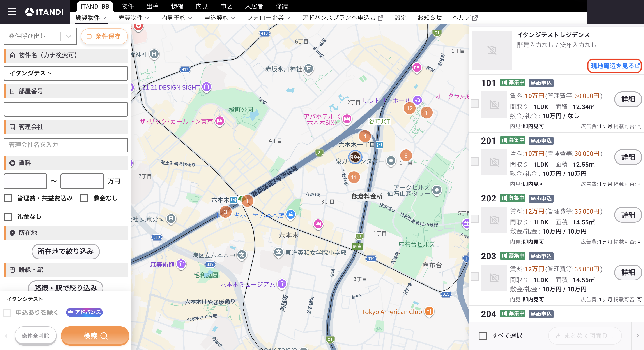Click the 条件保存 button
This screenshot has width=644, height=350.
104,36
